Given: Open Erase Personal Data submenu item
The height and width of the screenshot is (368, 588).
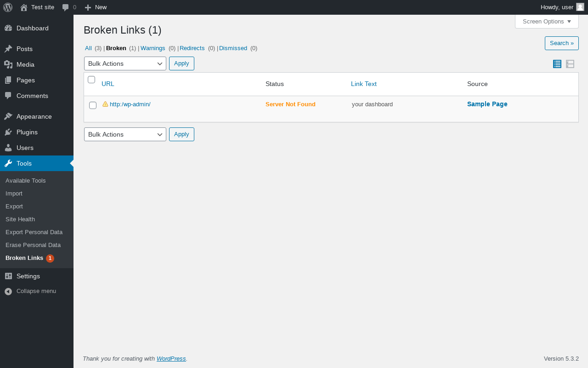Looking at the screenshot, I should point(33,245).
